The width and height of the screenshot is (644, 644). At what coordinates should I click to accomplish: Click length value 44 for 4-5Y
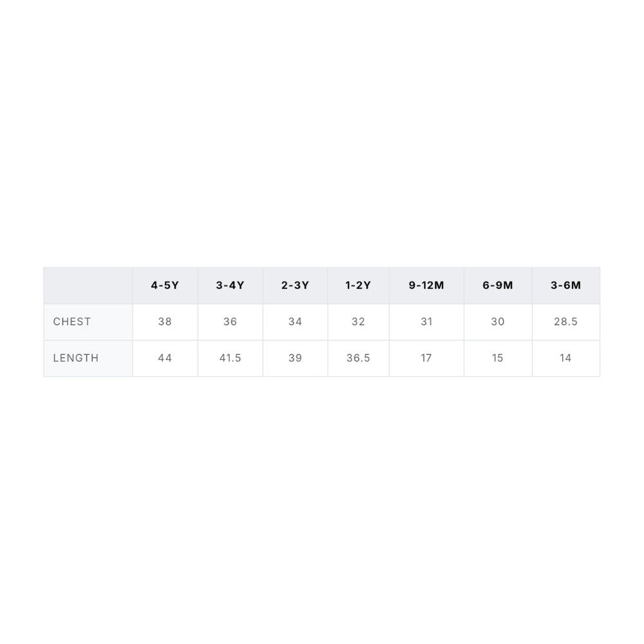click(x=165, y=358)
